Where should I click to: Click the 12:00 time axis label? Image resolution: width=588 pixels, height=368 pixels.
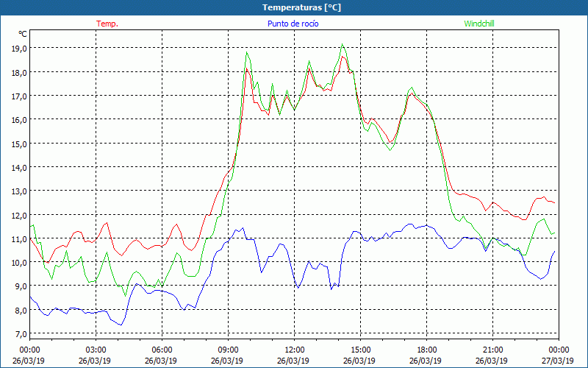pos(295,350)
